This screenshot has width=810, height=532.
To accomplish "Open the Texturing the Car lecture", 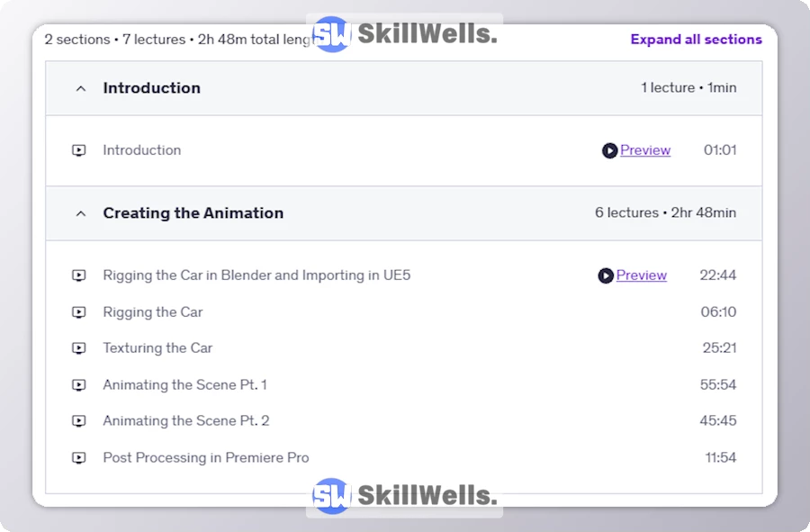I will pyautogui.click(x=157, y=348).
